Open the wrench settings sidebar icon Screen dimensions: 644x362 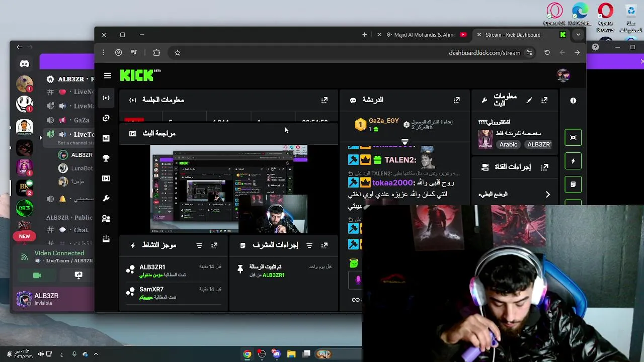106,199
